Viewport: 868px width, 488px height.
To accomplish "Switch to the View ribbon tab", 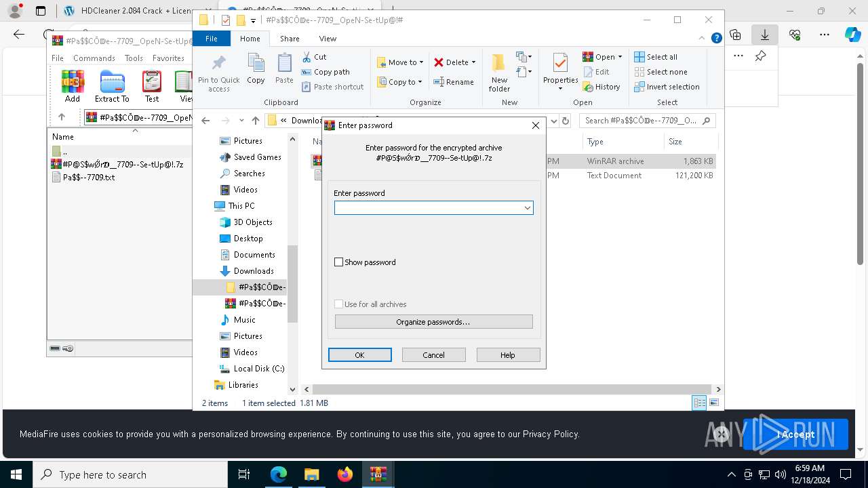I will click(328, 39).
